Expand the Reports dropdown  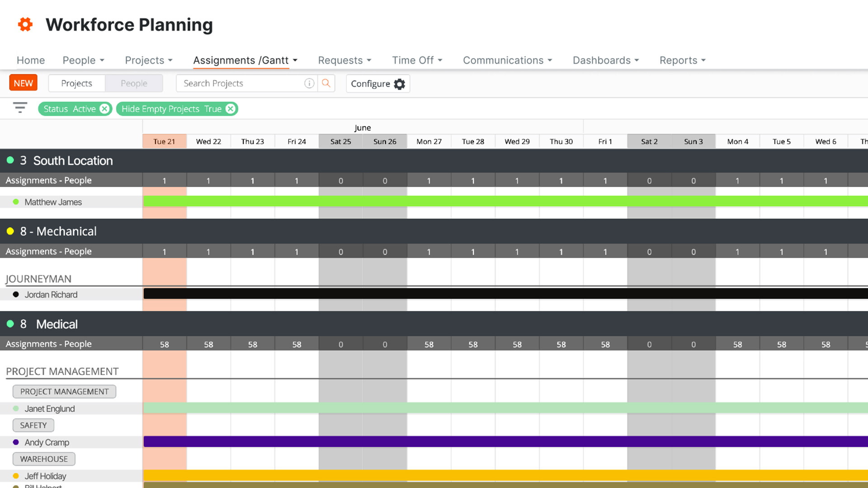pyautogui.click(x=682, y=60)
